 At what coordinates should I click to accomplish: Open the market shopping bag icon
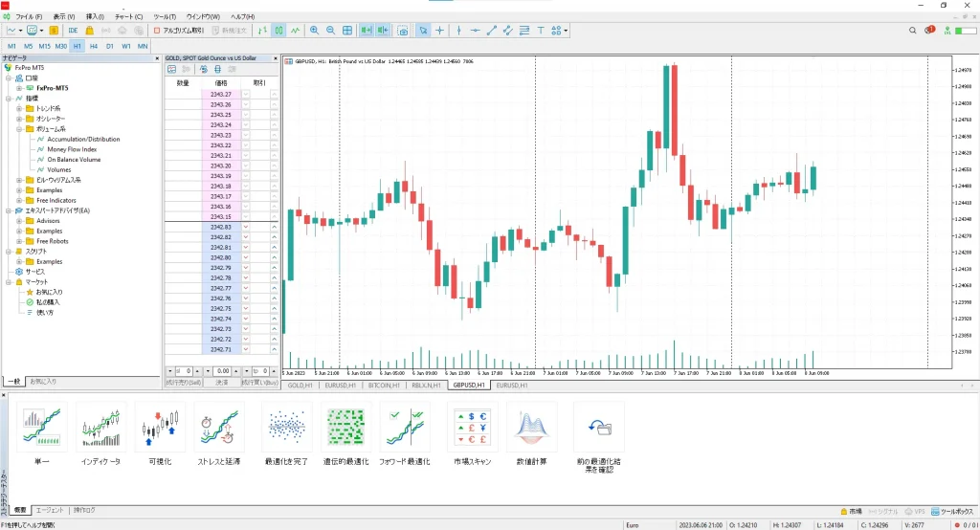(x=89, y=30)
